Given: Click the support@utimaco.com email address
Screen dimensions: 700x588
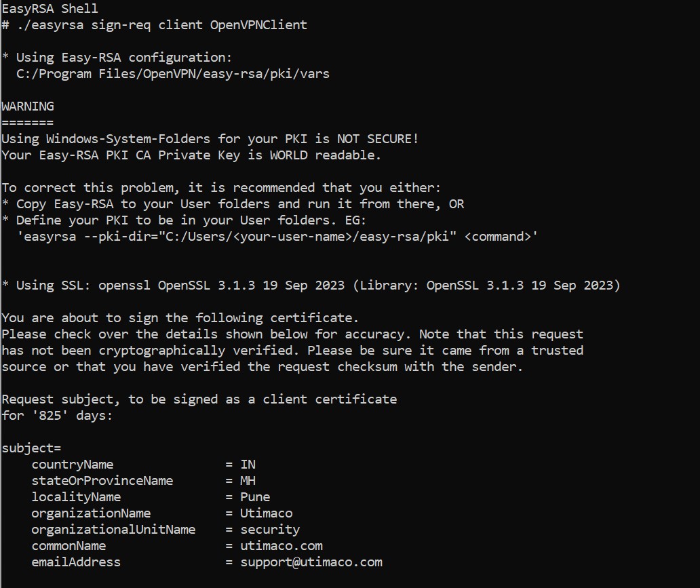Looking at the screenshot, I should 311,562.
